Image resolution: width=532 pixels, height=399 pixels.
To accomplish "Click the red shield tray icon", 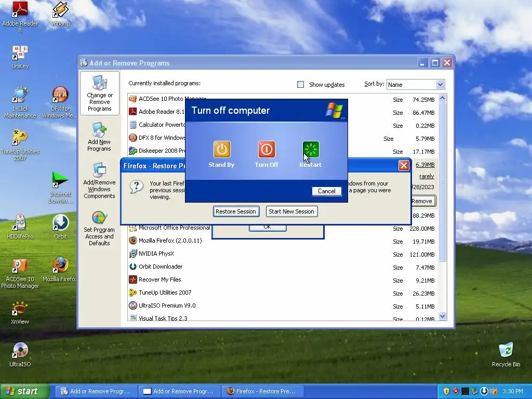I will point(456,391).
